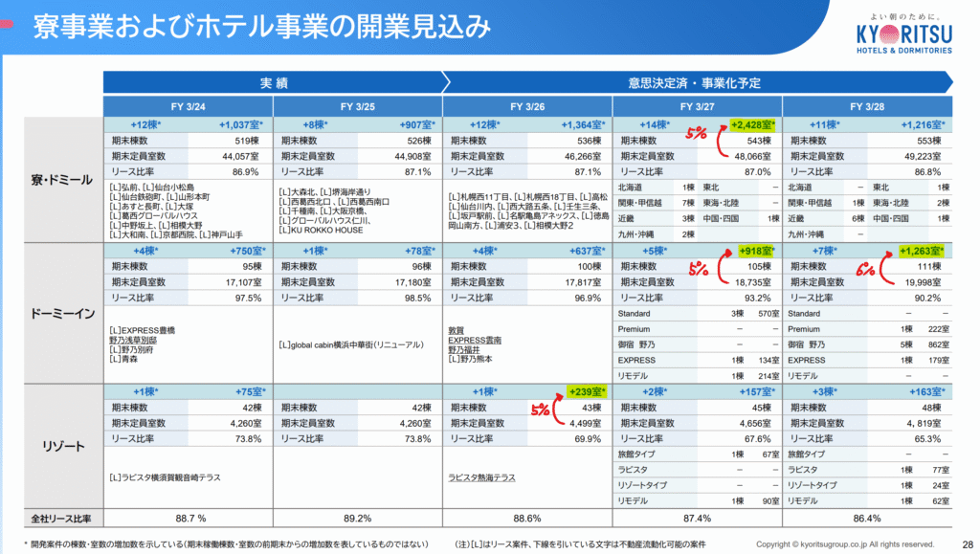Select the 実績 header banner
Image resolution: width=980 pixels, height=554 pixels.
[x=274, y=82]
